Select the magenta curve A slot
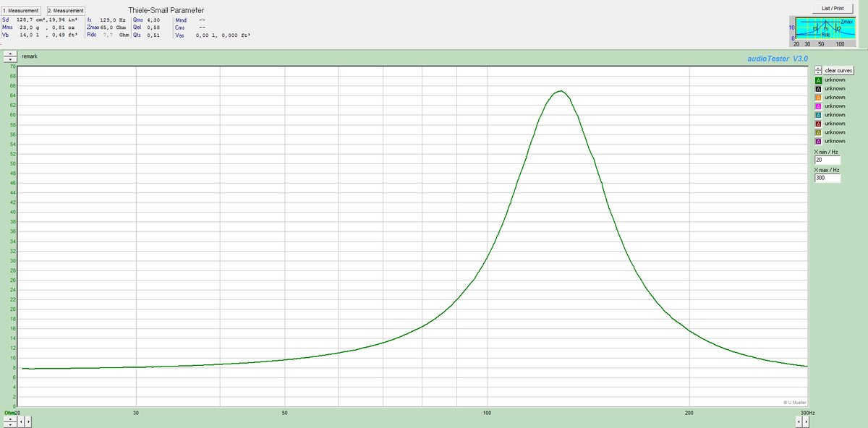Image resolution: width=868 pixels, height=428 pixels. click(x=818, y=106)
